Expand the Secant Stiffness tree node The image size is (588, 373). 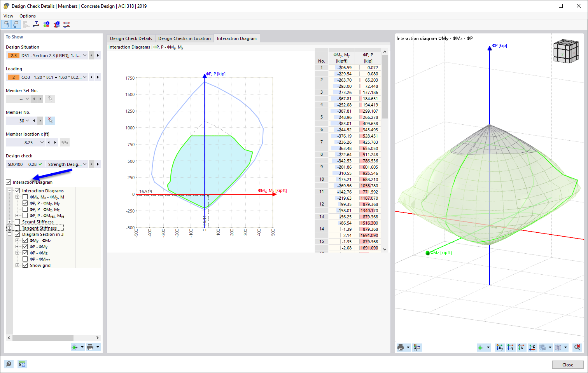(10, 222)
